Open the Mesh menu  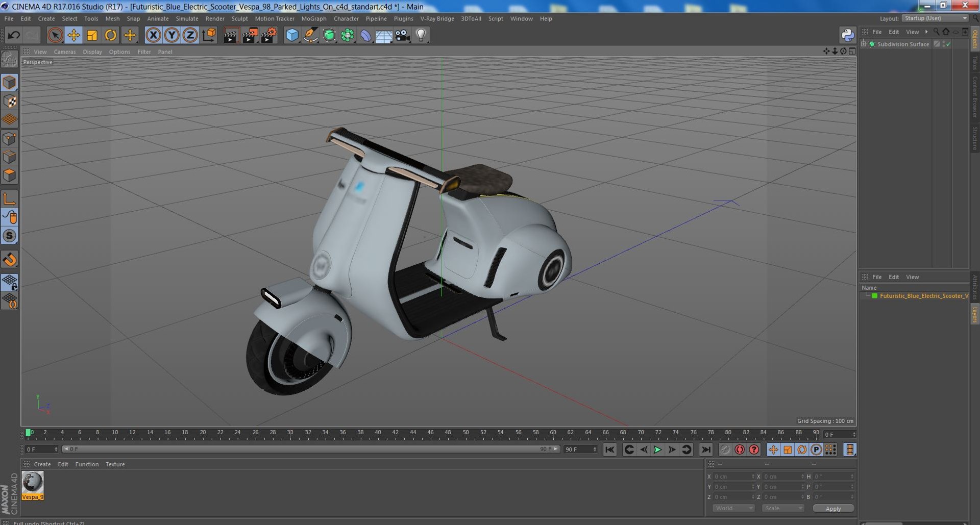[x=112, y=19]
